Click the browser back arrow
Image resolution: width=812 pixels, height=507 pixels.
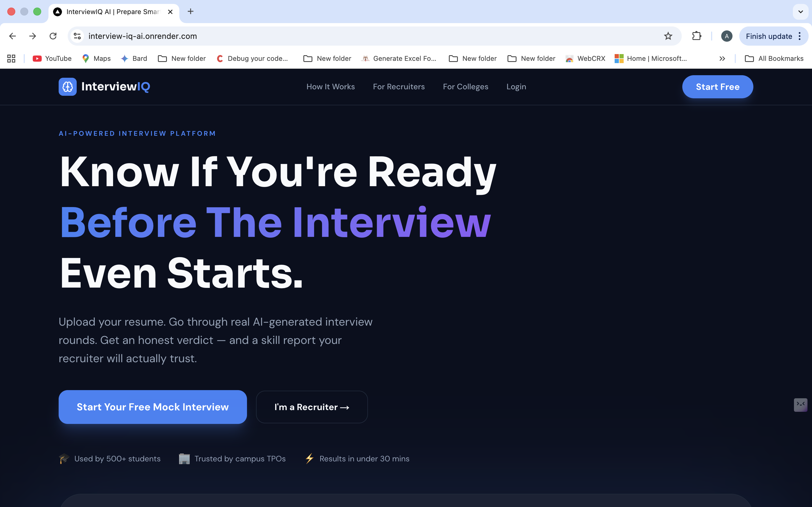tap(12, 36)
